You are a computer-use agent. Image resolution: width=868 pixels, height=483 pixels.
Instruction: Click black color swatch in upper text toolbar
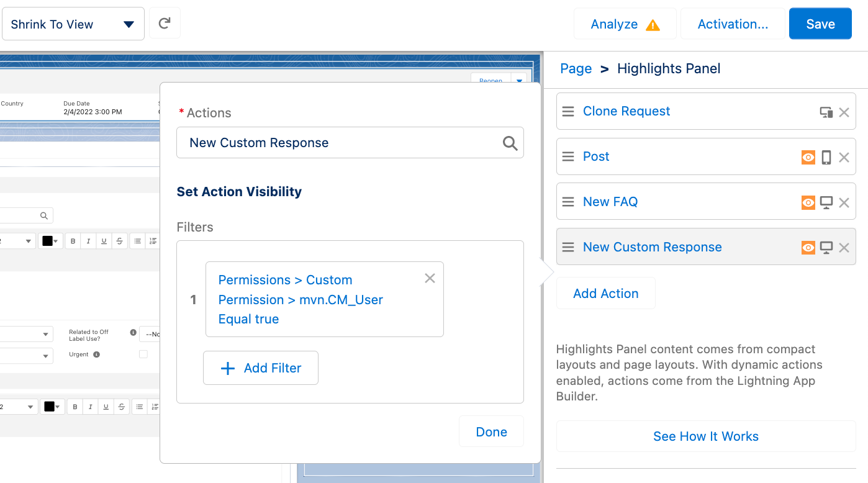pos(50,241)
